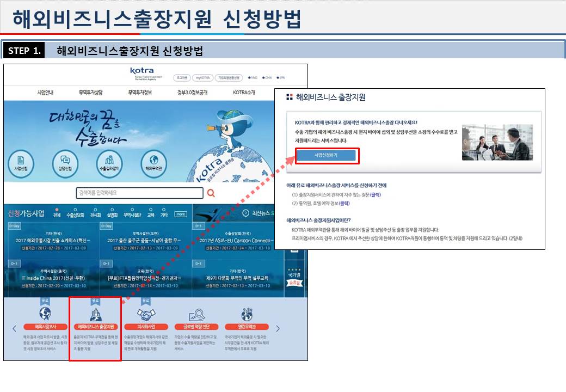Viewport: 566px width, 392px height.
Task: Click the 최신뉴스 circular arrow icon
Action: point(245,213)
